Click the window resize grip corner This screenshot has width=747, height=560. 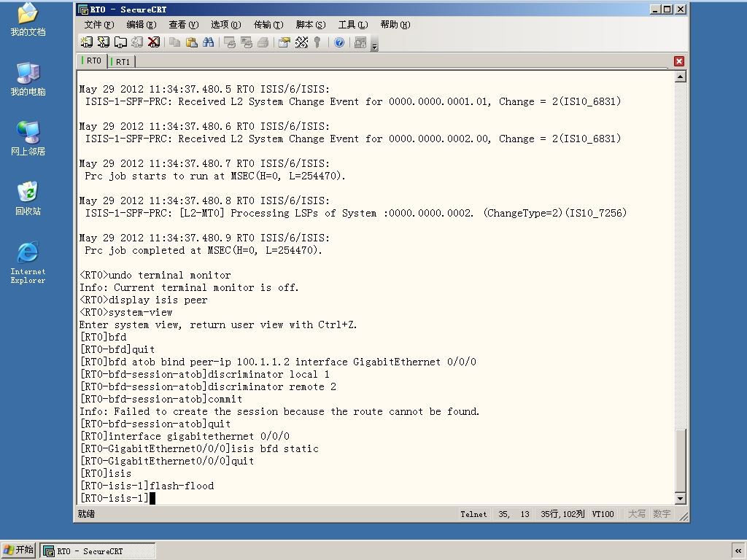pos(684,517)
